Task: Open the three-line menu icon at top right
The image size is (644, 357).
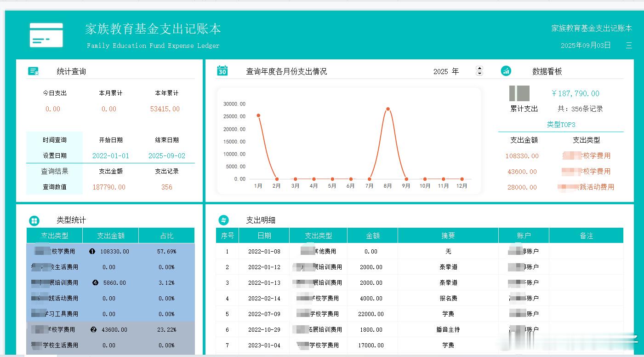Action: [629, 46]
